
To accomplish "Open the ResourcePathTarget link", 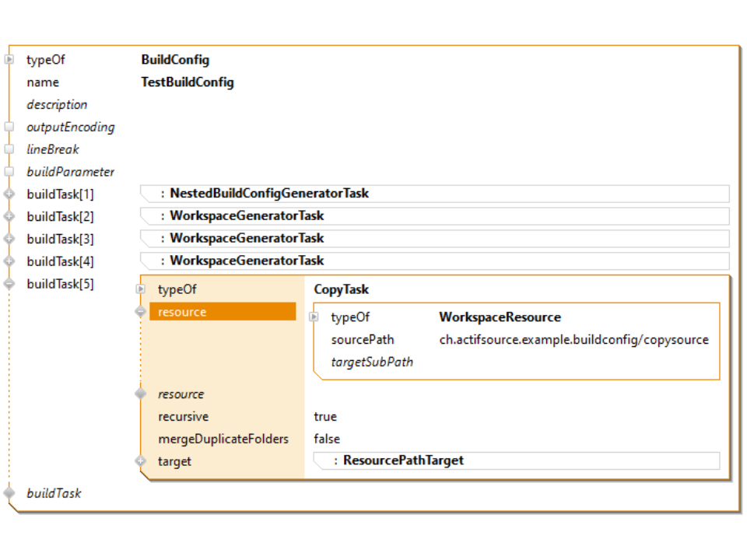I will coord(403,460).
